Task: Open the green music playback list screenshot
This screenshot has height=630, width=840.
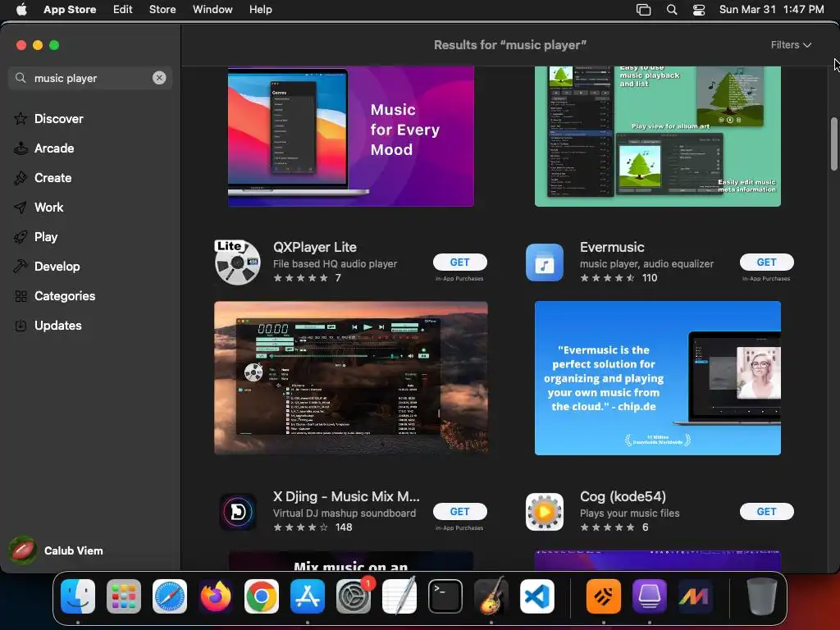Action: [x=657, y=136]
